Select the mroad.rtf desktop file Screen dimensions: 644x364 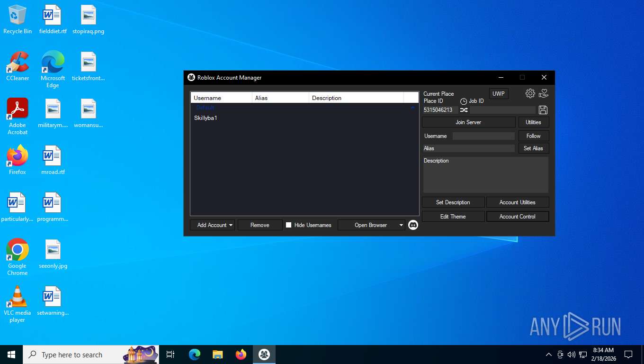coord(53,160)
